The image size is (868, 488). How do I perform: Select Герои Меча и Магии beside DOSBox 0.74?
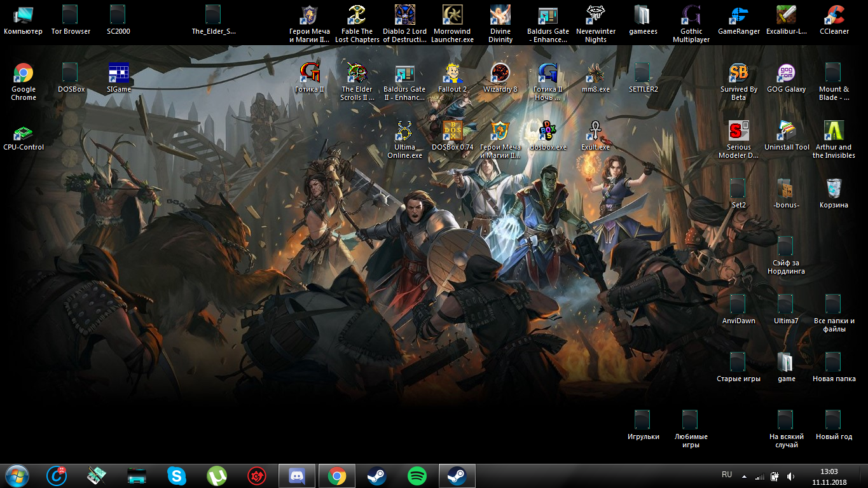(500, 140)
